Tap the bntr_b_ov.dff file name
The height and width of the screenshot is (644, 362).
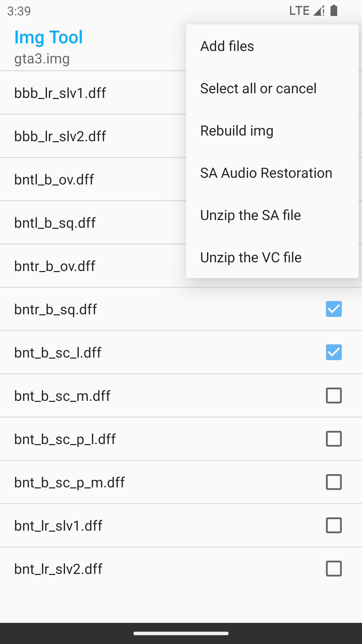coord(55,266)
